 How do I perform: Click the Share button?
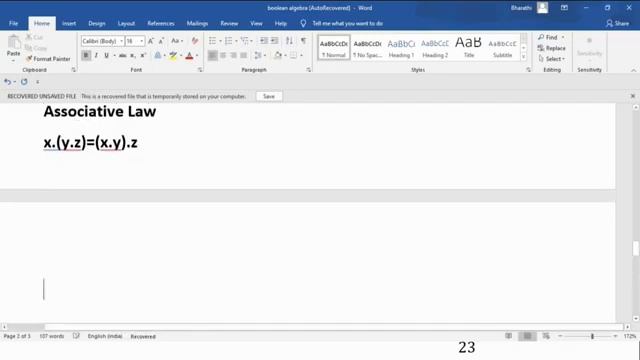[618, 24]
